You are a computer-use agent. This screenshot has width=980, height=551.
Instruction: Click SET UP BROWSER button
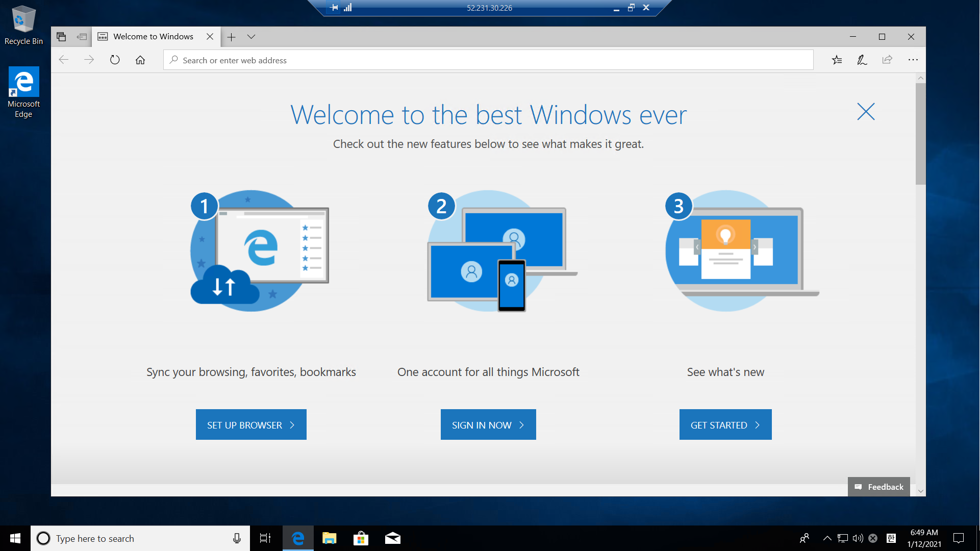point(251,424)
